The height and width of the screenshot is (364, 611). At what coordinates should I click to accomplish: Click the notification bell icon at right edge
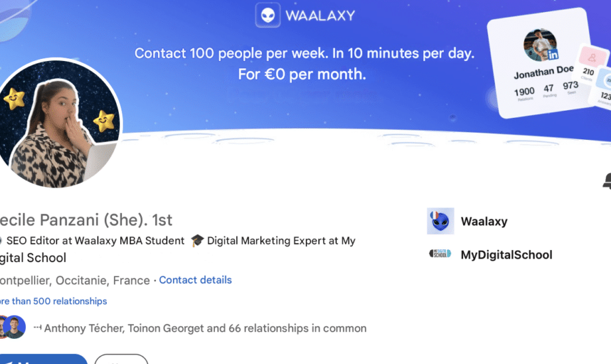(606, 180)
